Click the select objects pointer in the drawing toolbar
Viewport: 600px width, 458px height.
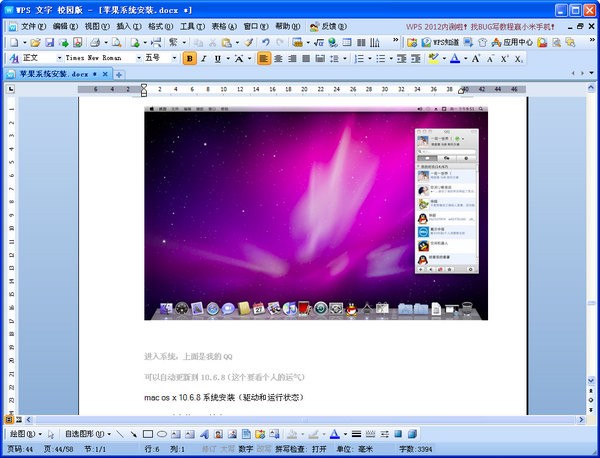tap(51, 434)
